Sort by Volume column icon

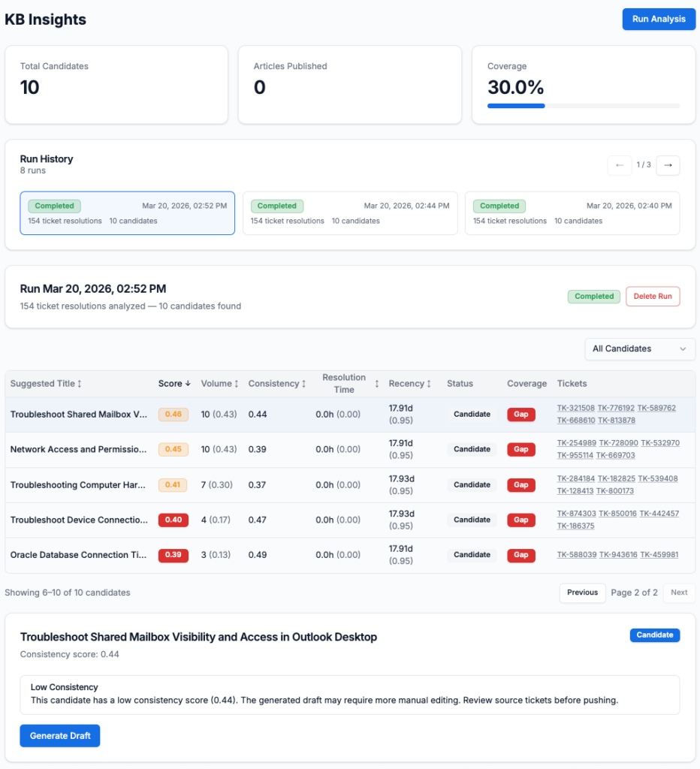click(237, 384)
